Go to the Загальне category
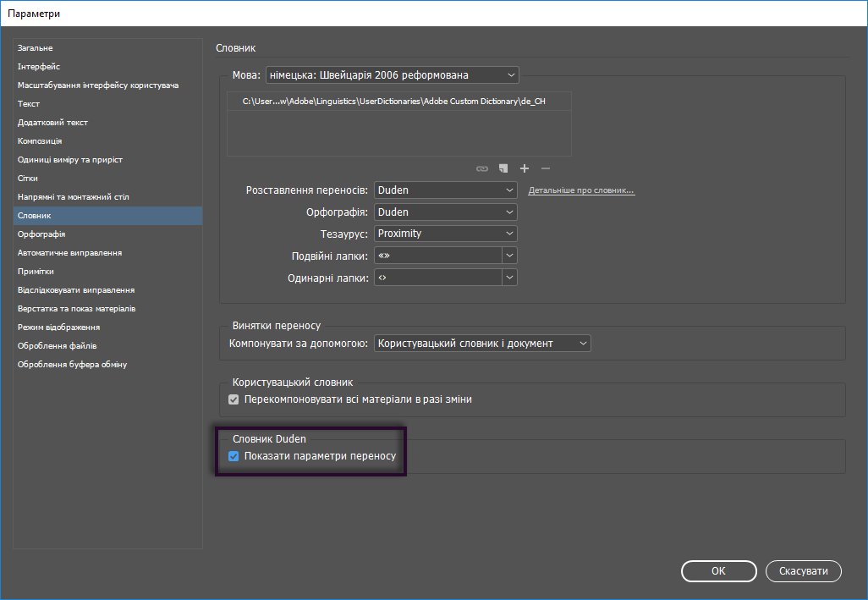868x600 pixels. click(108, 48)
